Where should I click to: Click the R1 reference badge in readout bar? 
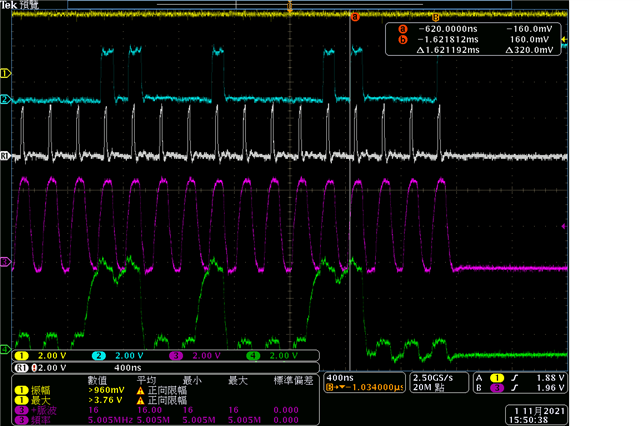click(22, 368)
